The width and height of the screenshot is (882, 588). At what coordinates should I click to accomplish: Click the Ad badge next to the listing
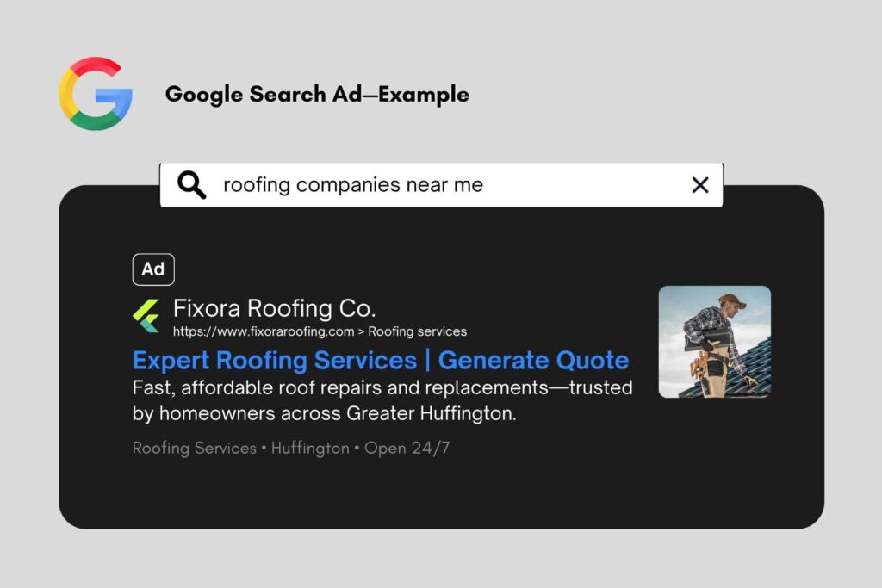point(153,269)
